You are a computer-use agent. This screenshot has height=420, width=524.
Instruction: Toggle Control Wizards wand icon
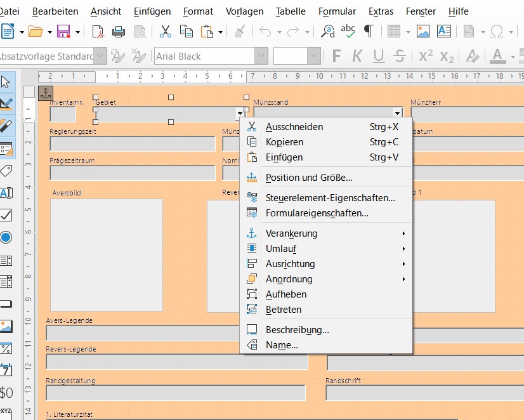click(7, 126)
